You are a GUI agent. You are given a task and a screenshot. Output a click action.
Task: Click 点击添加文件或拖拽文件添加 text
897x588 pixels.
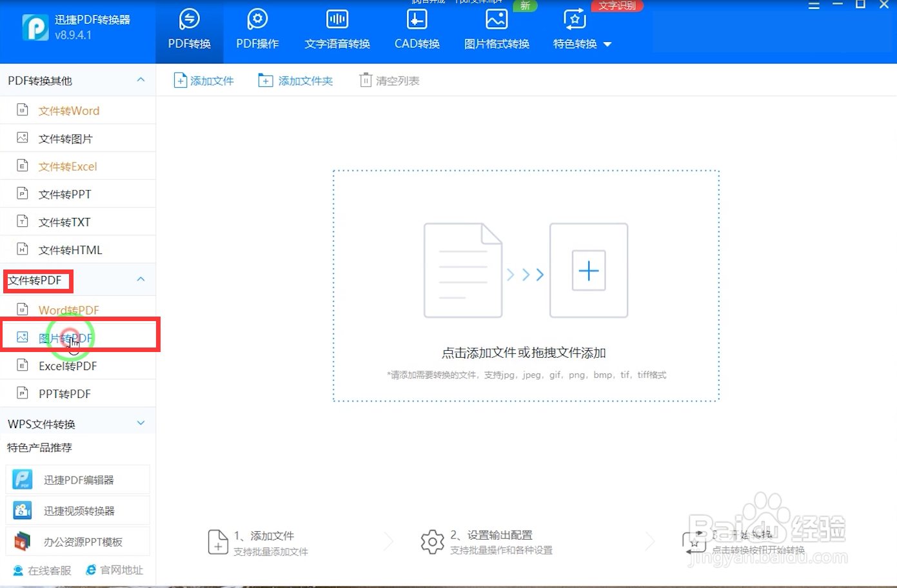click(x=524, y=353)
